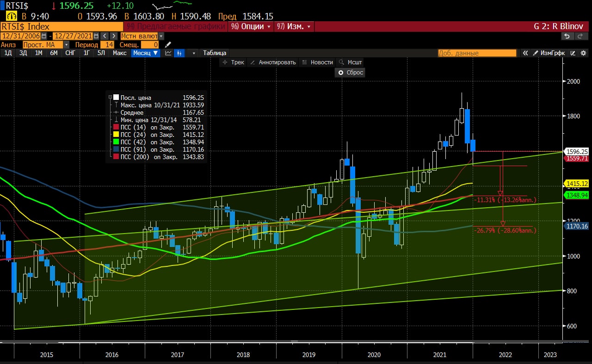Switch to line chart type icon
The height and width of the screenshot is (364, 592).
tap(168, 53)
